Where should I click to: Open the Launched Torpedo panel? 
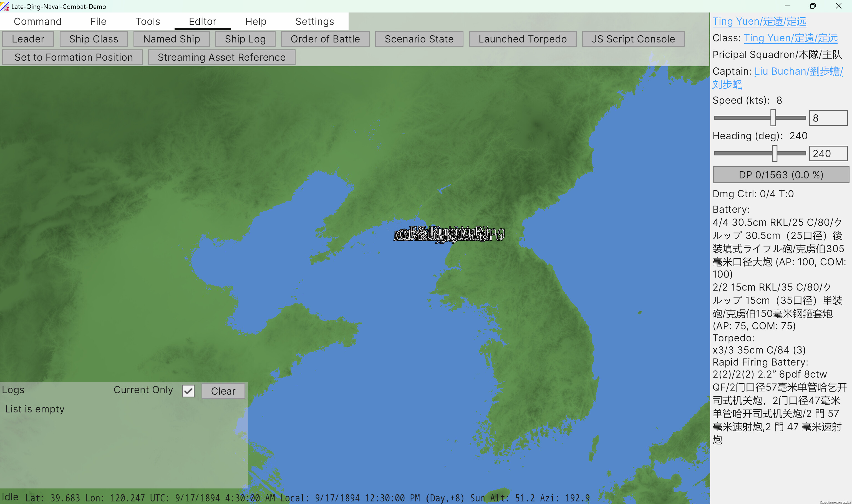click(x=522, y=39)
